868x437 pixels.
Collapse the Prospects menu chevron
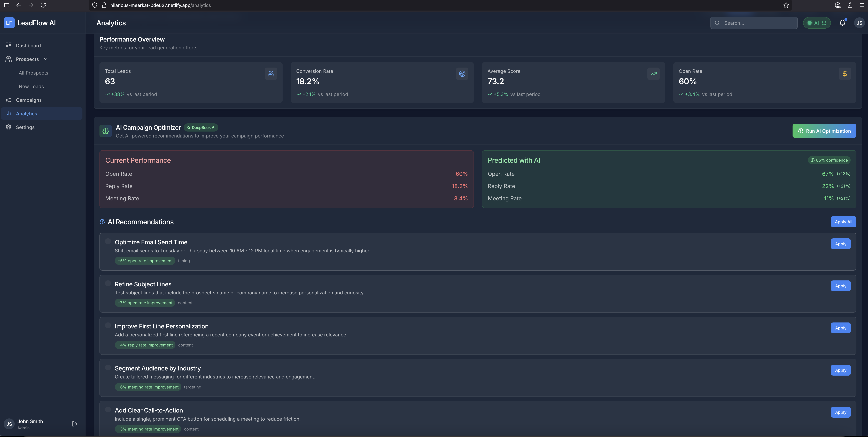[x=45, y=59]
